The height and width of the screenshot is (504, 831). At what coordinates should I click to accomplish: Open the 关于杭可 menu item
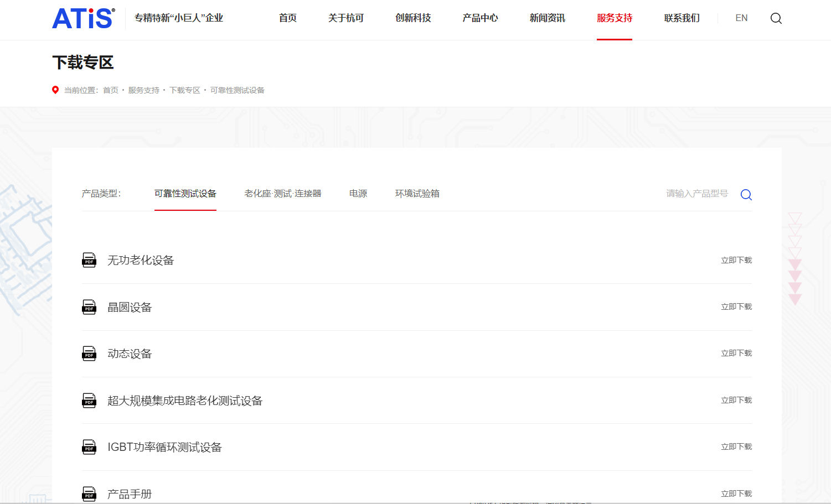click(346, 18)
